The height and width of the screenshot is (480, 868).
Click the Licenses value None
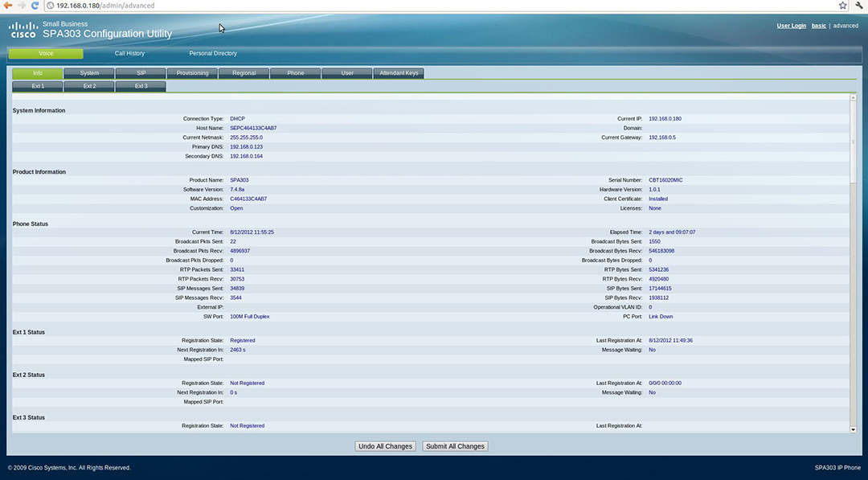click(x=655, y=209)
